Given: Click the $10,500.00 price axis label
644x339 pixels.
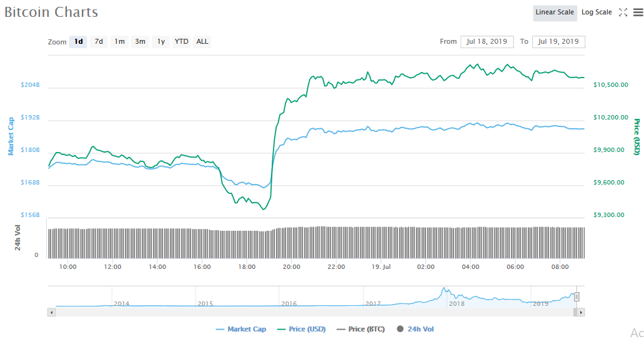Looking at the screenshot, I should coord(611,85).
